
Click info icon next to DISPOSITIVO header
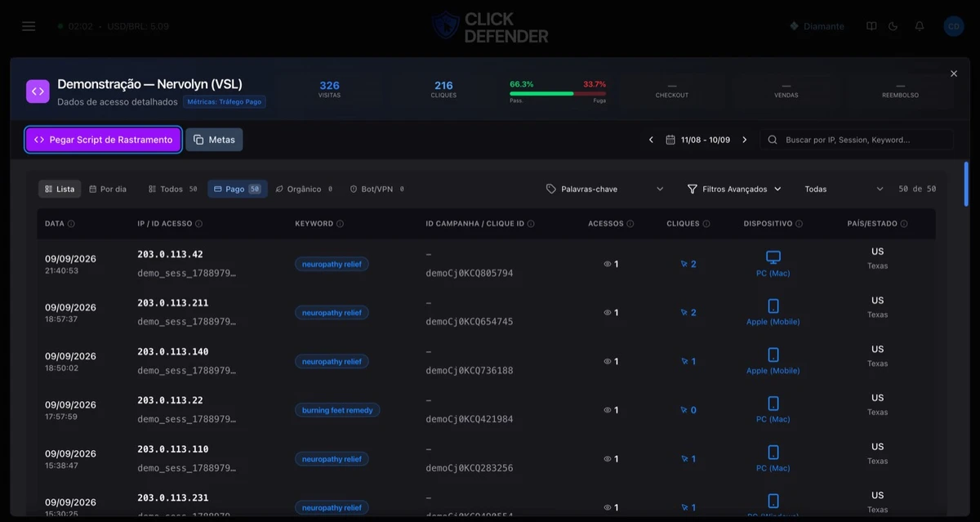(799, 224)
